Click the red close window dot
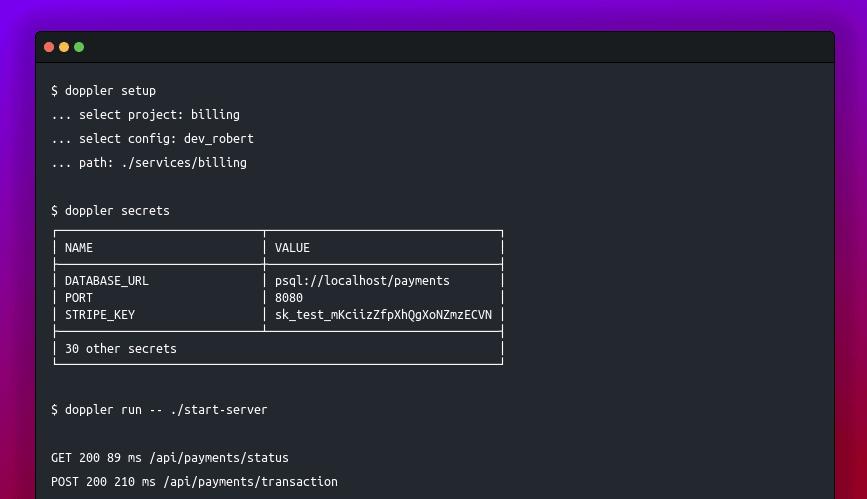This screenshot has width=867, height=499. click(49, 47)
